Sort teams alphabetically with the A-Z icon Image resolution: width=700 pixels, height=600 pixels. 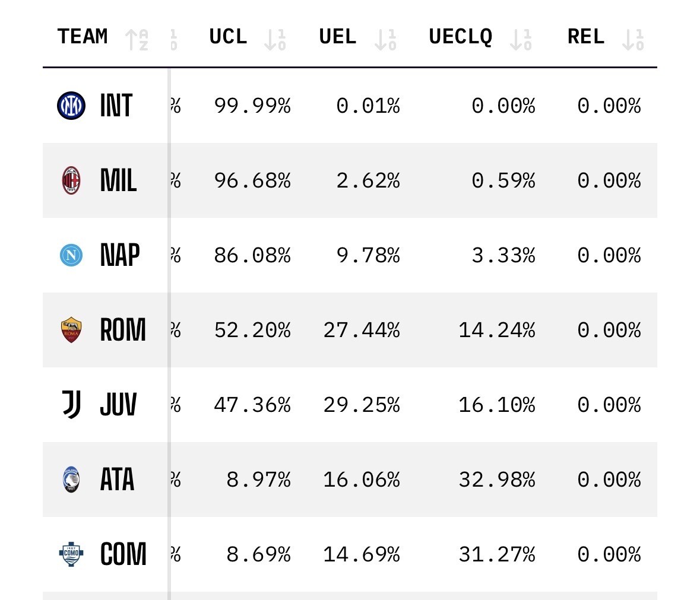pos(137,39)
